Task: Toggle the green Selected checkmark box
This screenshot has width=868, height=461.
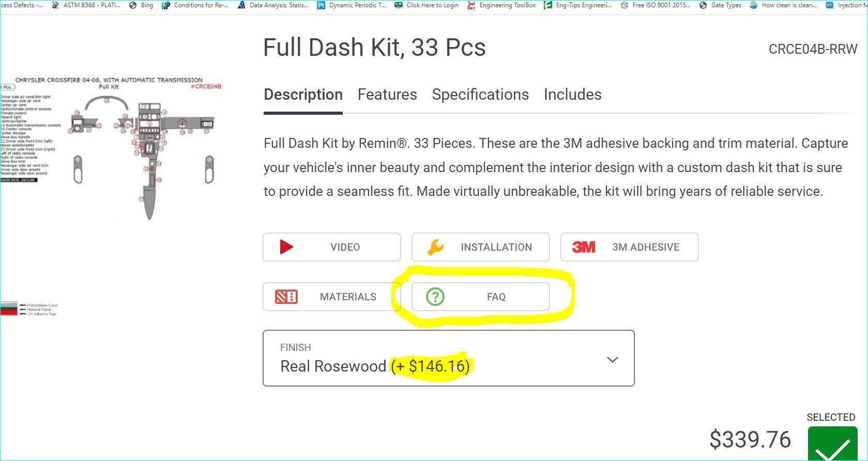Action: pos(832,444)
